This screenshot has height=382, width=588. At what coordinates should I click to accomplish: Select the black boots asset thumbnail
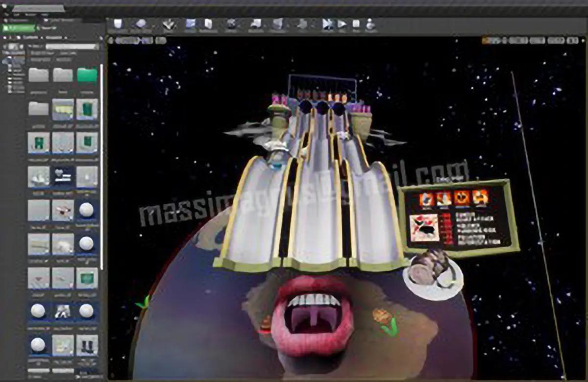coord(87,345)
